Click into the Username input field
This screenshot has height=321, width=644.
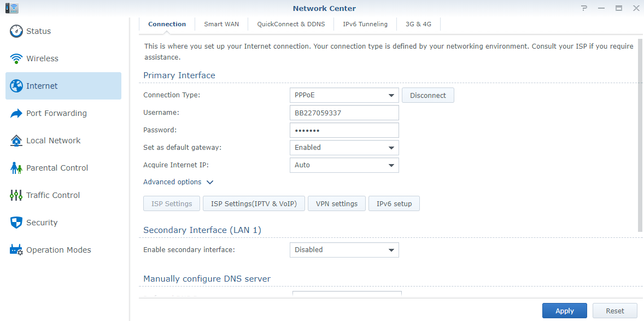[344, 113]
